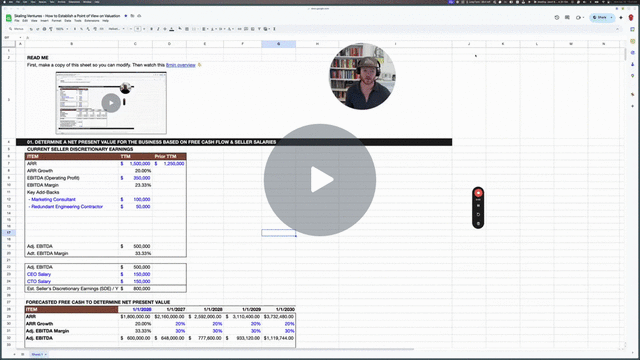Open the Insert menu
Viewport: 640px width, 360px height.
pyautogui.click(x=44, y=20)
